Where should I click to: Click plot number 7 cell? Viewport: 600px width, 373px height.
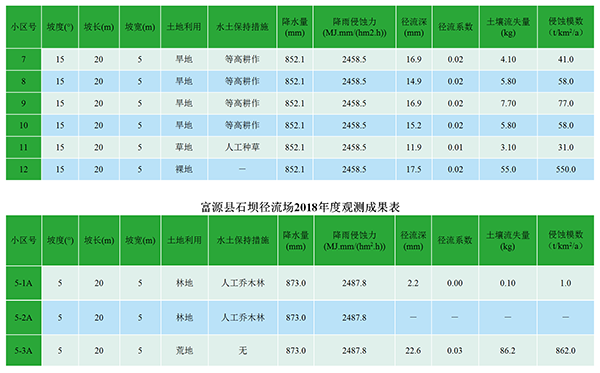(x=24, y=59)
